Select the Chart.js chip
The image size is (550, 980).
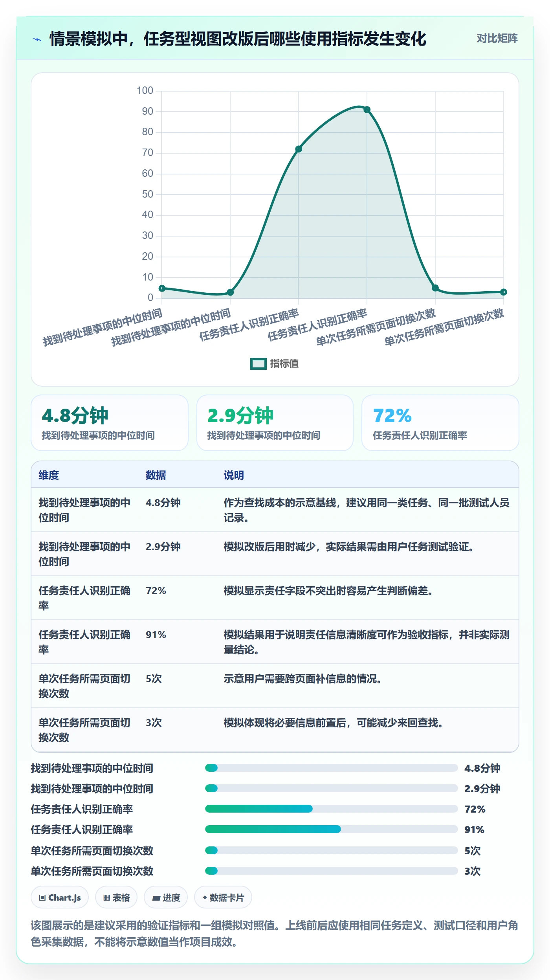[60, 897]
